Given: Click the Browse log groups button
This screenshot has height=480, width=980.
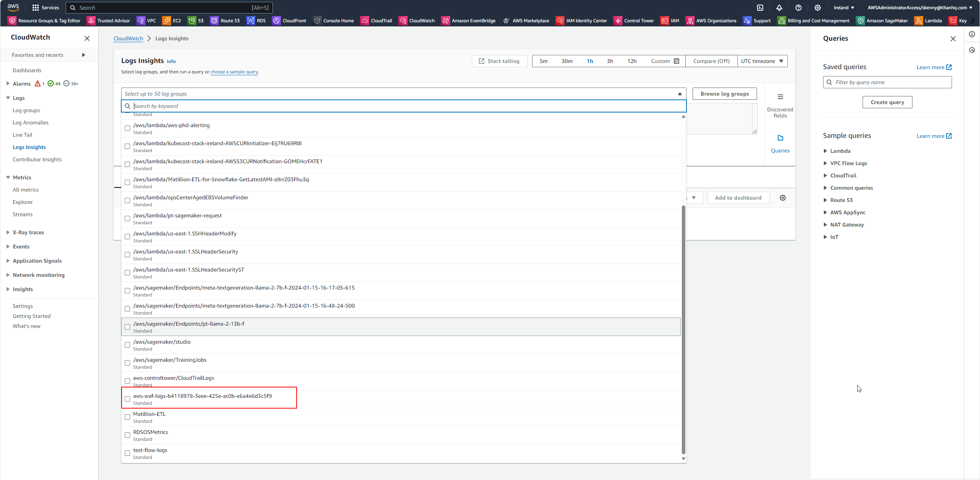Looking at the screenshot, I should click(x=724, y=94).
